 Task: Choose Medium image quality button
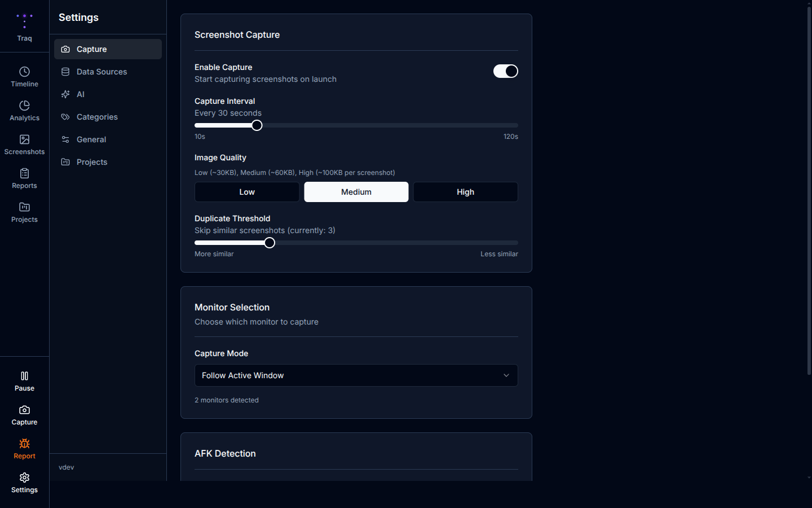coord(356,192)
